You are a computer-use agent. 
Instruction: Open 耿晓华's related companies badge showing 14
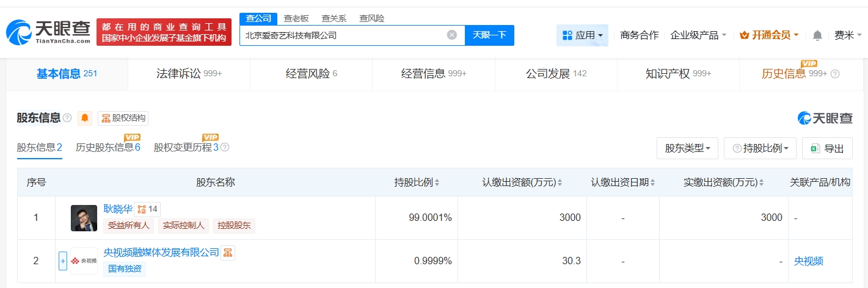147,209
